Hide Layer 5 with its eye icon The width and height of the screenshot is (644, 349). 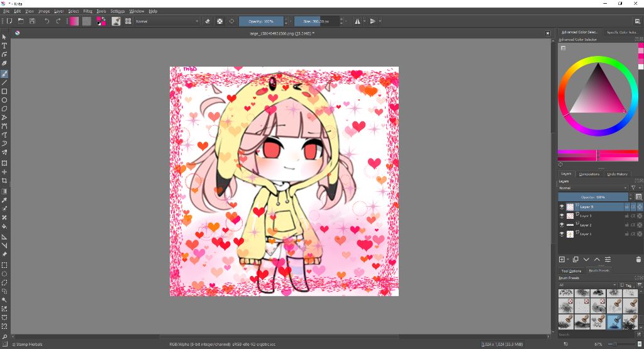pyautogui.click(x=562, y=207)
